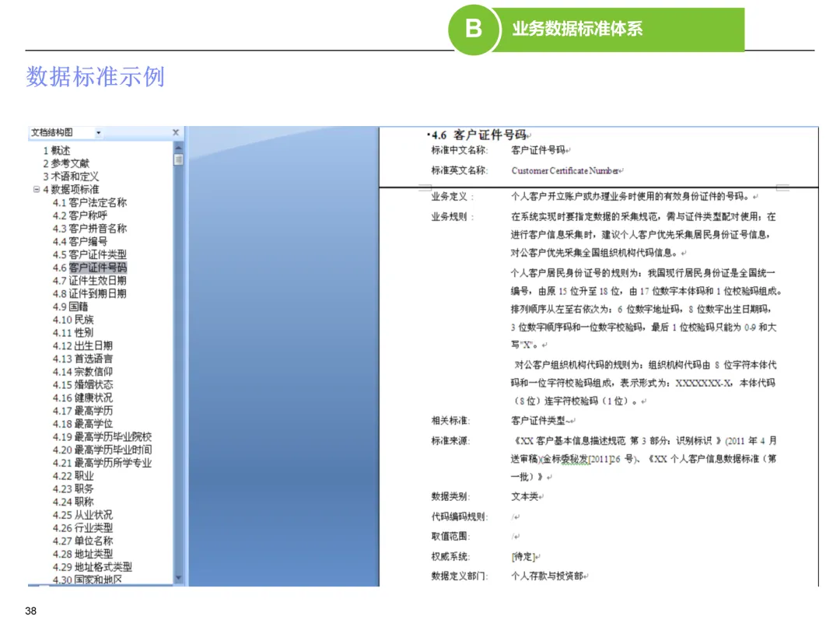
Task: Go to 4.5 客户证件类型
Action: 90,254
